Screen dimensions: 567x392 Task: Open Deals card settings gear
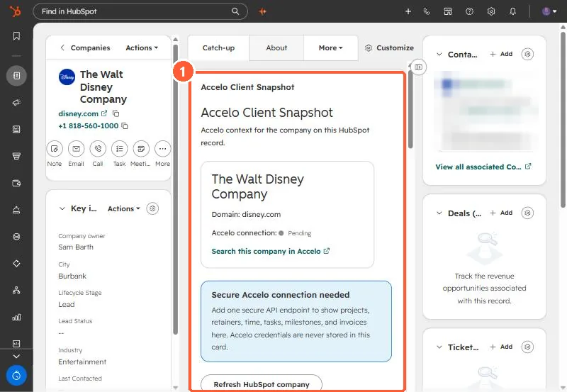(x=527, y=213)
